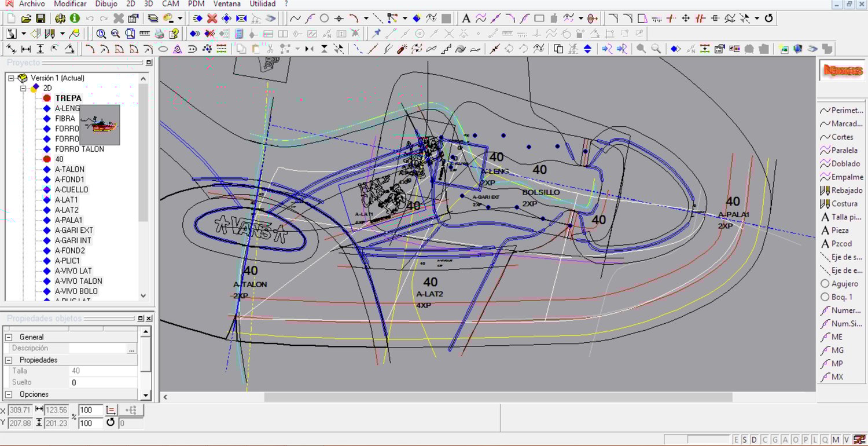Click the calculator icon

click(x=239, y=34)
